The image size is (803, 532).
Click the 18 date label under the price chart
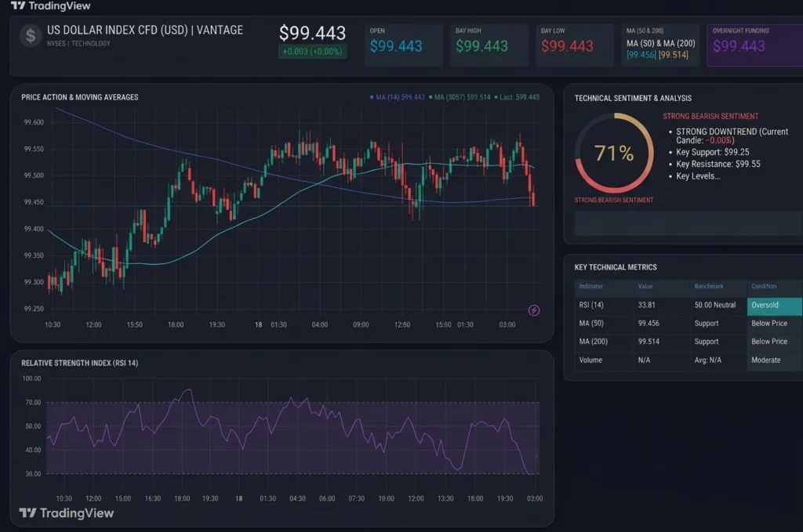pyautogui.click(x=259, y=325)
